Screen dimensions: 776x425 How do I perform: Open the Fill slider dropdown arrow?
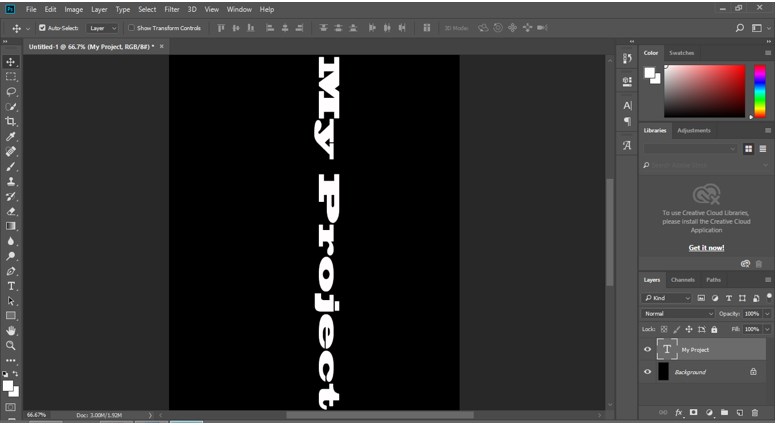pos(767,329)
